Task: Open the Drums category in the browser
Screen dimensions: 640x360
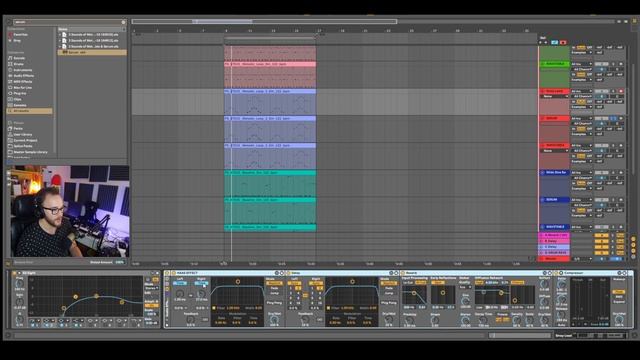Action: click(x=19, y=64)
